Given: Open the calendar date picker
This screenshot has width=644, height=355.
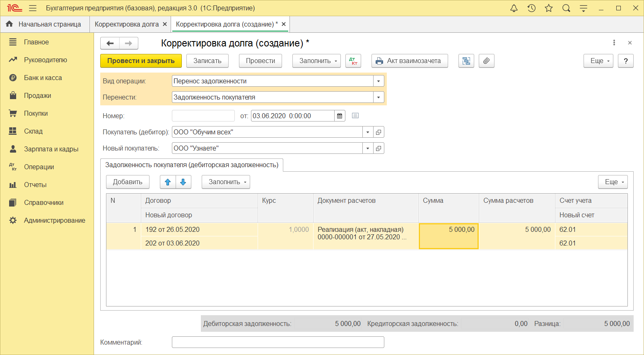Looking at the screenshot, I should point(340,116).
